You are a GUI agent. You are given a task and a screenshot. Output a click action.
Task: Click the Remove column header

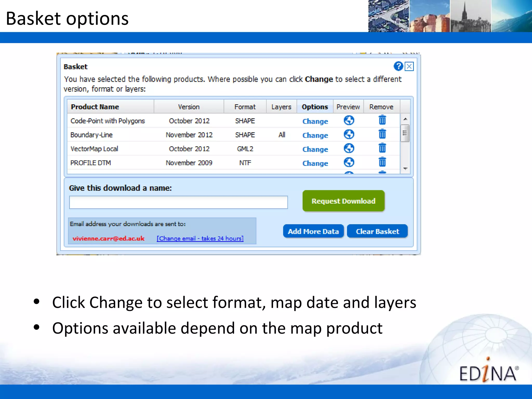381,107
